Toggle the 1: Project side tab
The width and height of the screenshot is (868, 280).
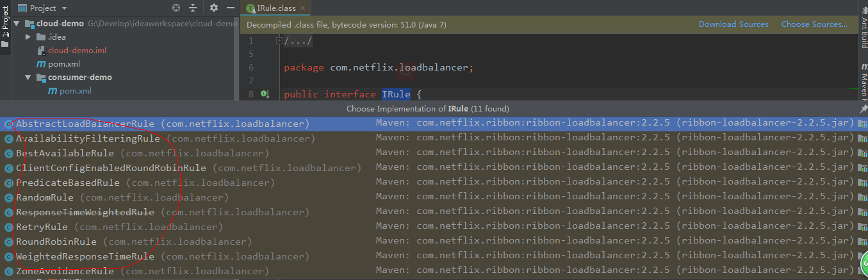coord(5,25)
